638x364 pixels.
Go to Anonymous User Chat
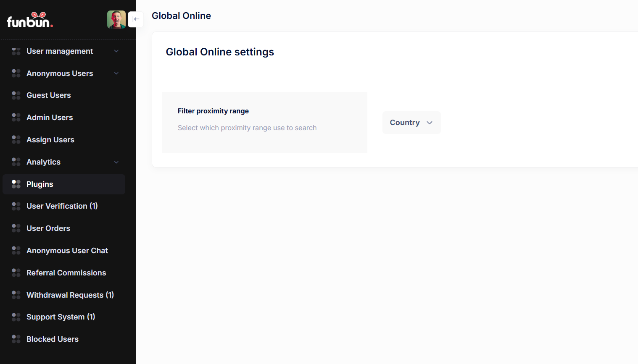(x=67, y=251)
